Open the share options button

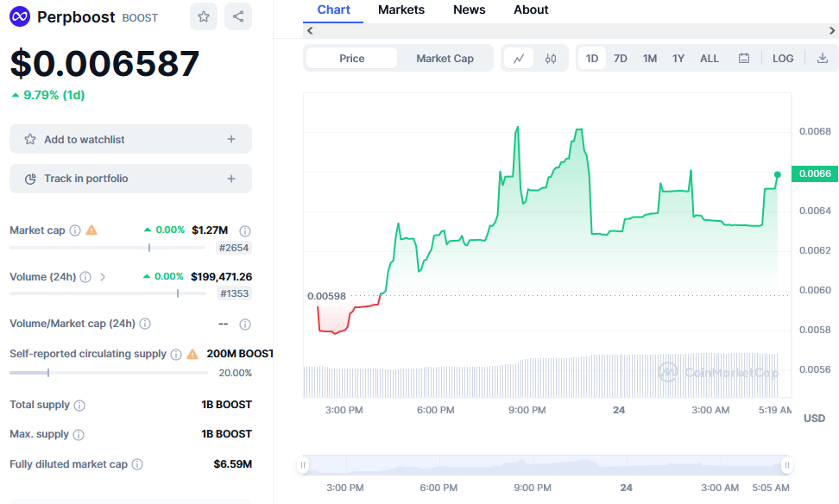coord(238,16)
